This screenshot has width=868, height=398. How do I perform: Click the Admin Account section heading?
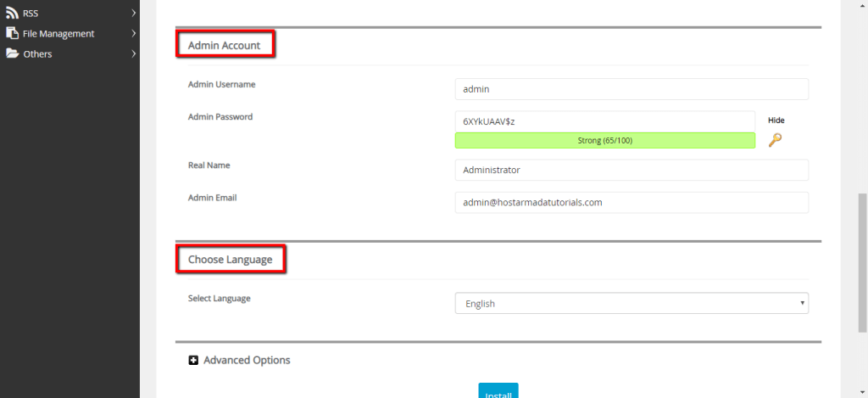click(224, 46)
